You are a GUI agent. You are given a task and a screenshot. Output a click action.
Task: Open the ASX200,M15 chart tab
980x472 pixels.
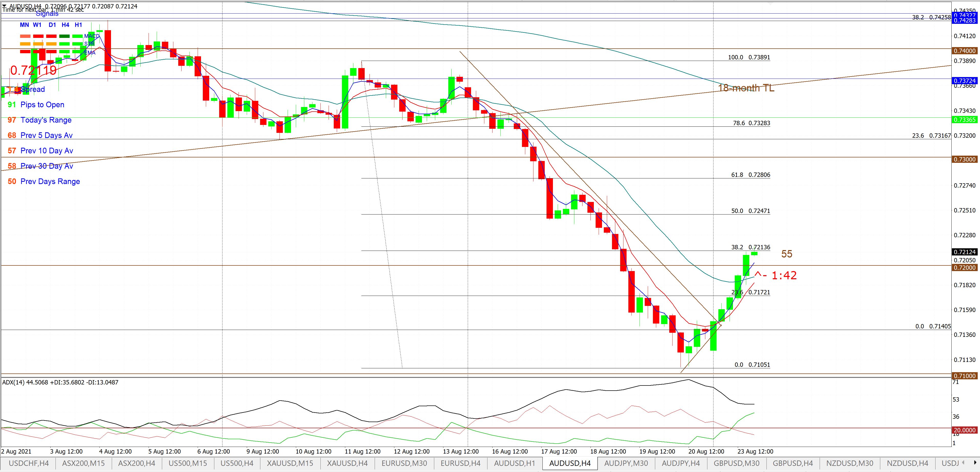click(x=83, y=463)
